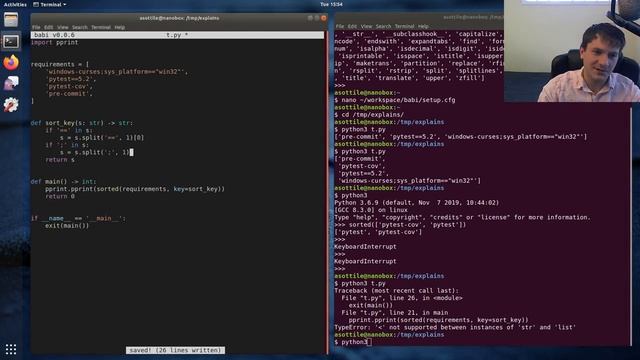Click the 'def main() -> int:' line

click(x=64, y=182)
